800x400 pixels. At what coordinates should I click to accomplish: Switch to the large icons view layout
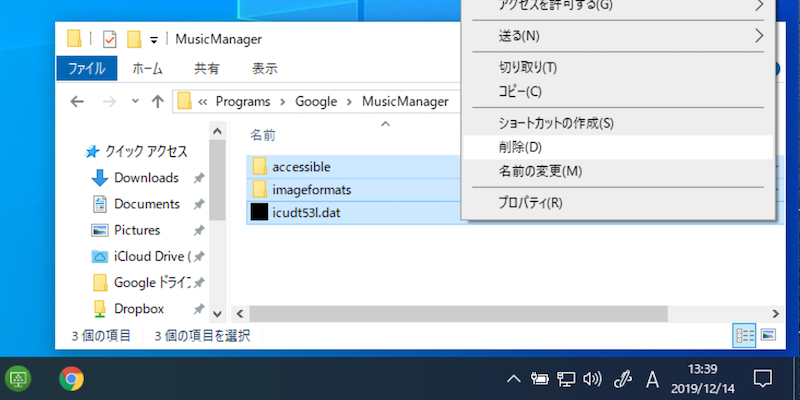pyautogui.click(x=769, y=335)
